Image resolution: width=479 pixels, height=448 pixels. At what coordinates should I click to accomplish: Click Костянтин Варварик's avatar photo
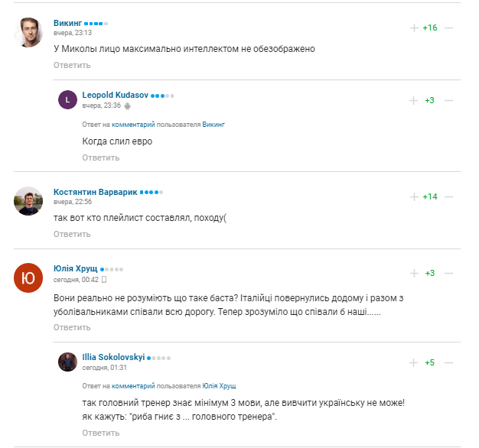click(x=28, y=200)
